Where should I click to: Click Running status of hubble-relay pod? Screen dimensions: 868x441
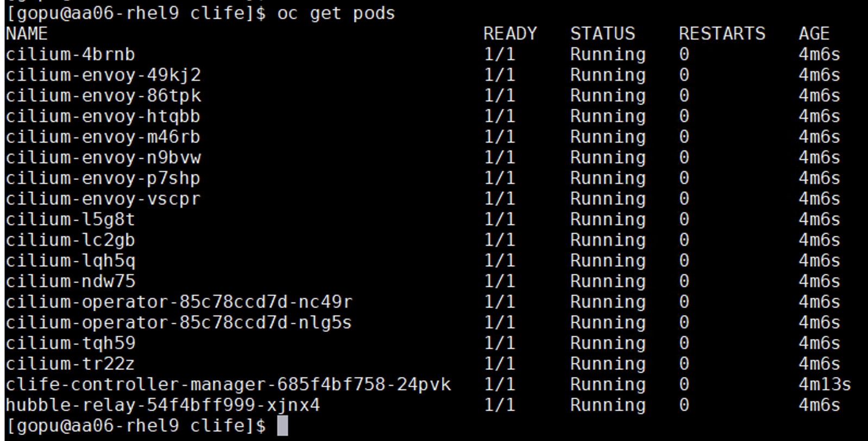(608, 405)
